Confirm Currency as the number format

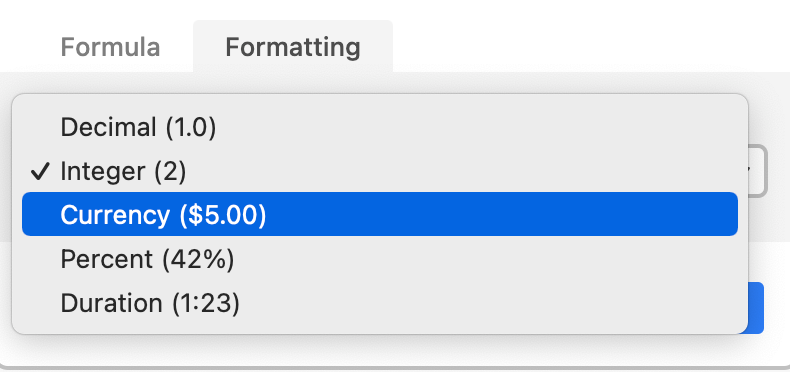380,214
